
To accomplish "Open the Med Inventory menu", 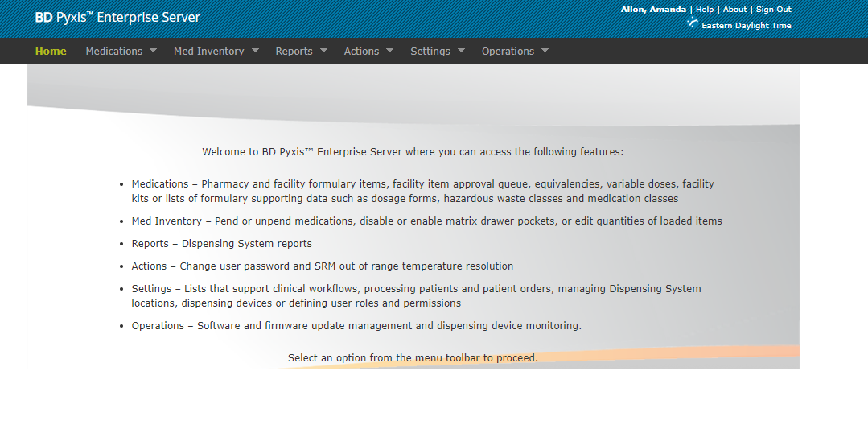I will tap(208, 51).
